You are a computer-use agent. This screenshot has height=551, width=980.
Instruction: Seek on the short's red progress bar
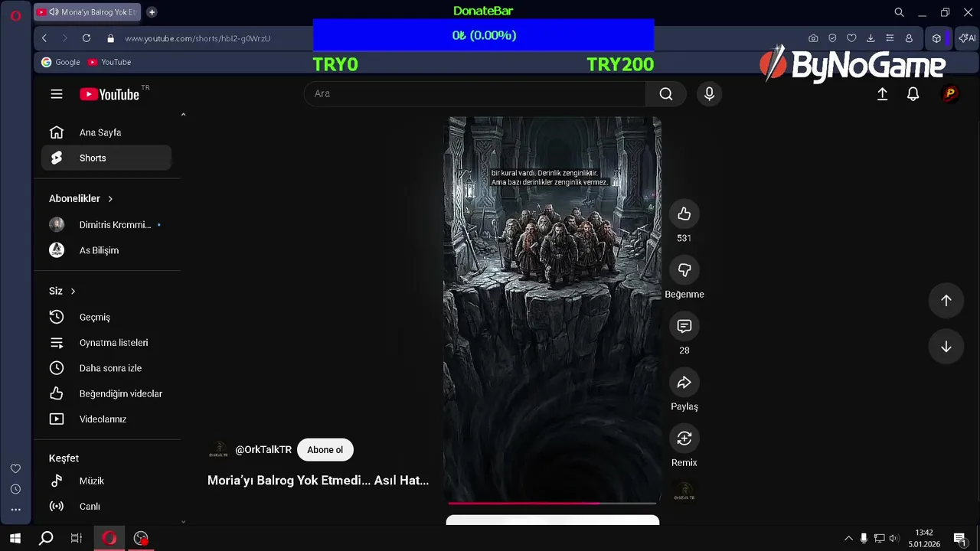(x=552, y=503)
